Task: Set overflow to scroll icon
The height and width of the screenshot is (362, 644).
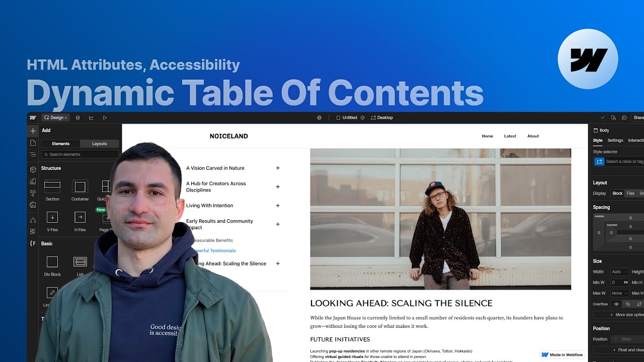Action: (639, 304)
